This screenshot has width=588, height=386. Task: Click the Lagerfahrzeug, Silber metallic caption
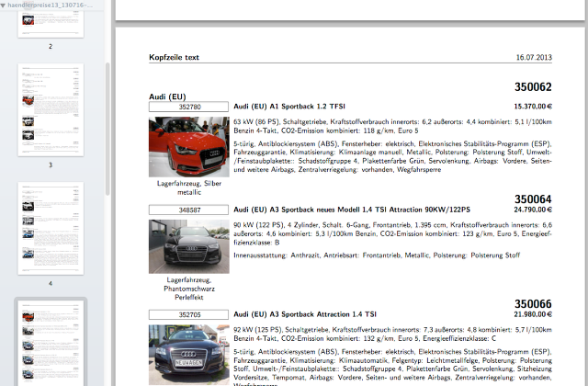(188, 187)
